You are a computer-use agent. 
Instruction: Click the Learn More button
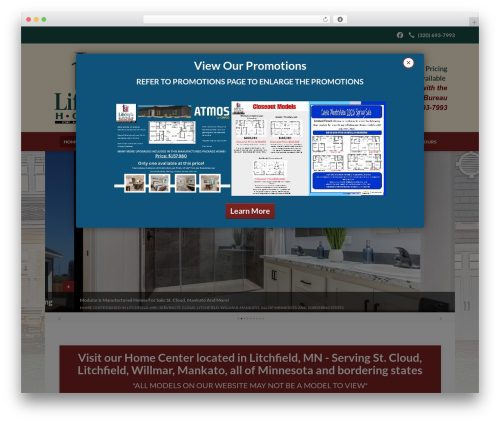click(250, 211)
